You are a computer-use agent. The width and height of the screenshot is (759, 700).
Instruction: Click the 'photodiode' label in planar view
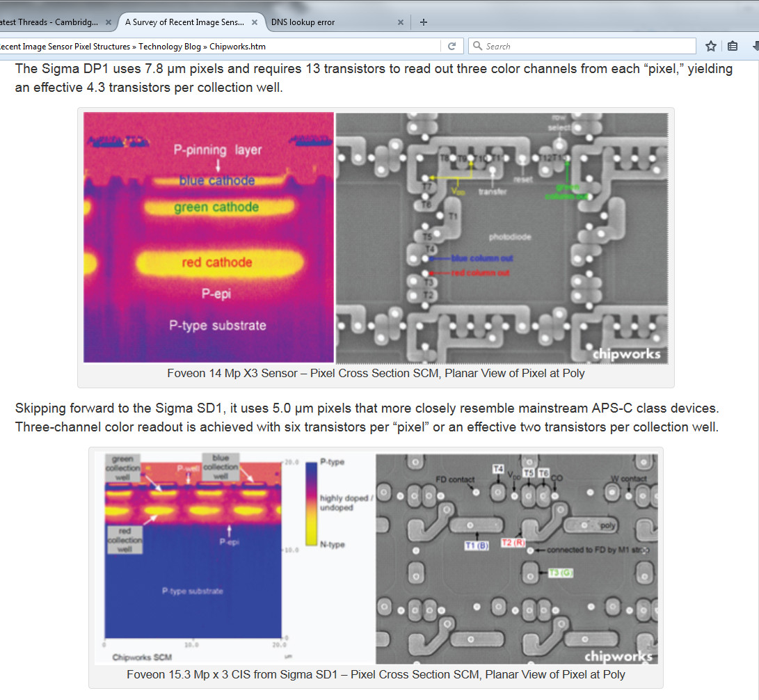(x=510, y=237)
